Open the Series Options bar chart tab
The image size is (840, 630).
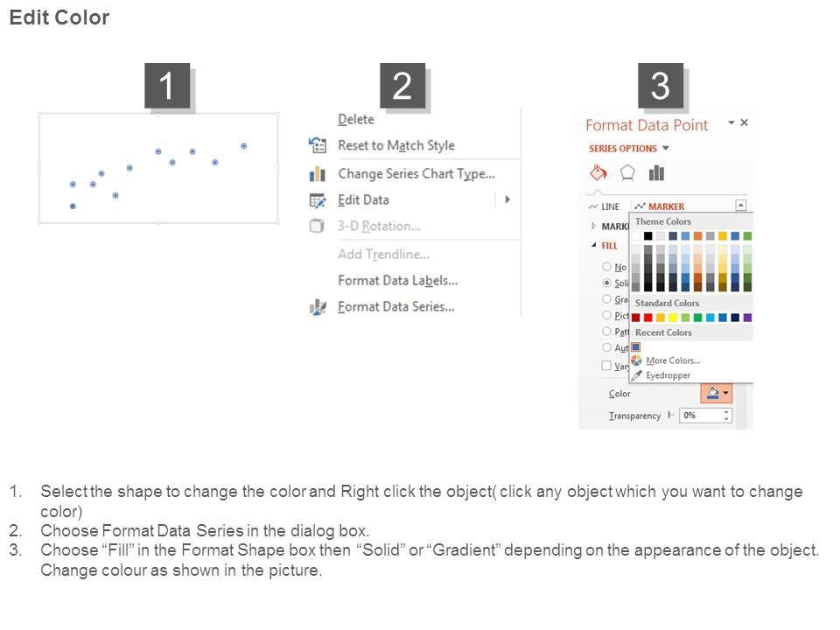(656, 172)
